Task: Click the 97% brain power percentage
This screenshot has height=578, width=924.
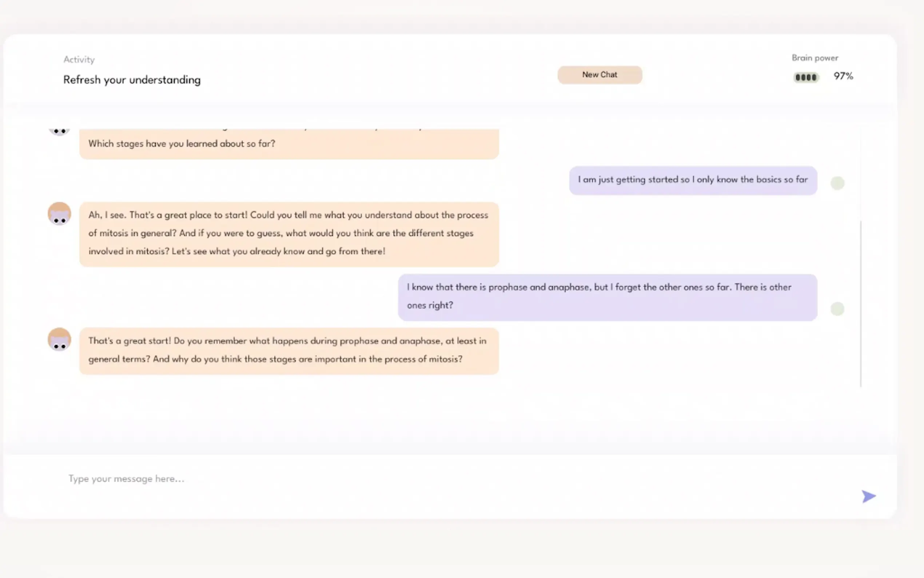Action: [843, 76]
